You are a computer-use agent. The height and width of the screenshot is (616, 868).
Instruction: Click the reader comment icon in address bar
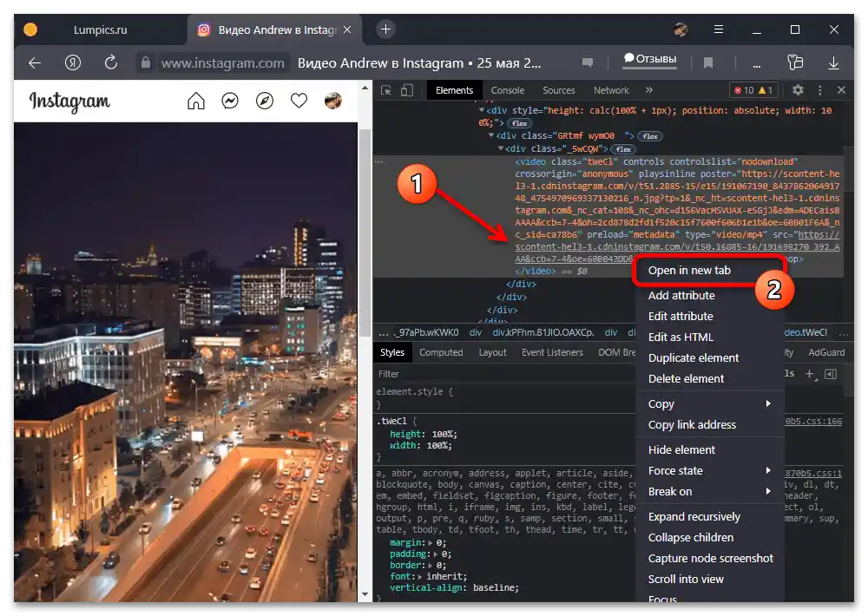point(588,62)
